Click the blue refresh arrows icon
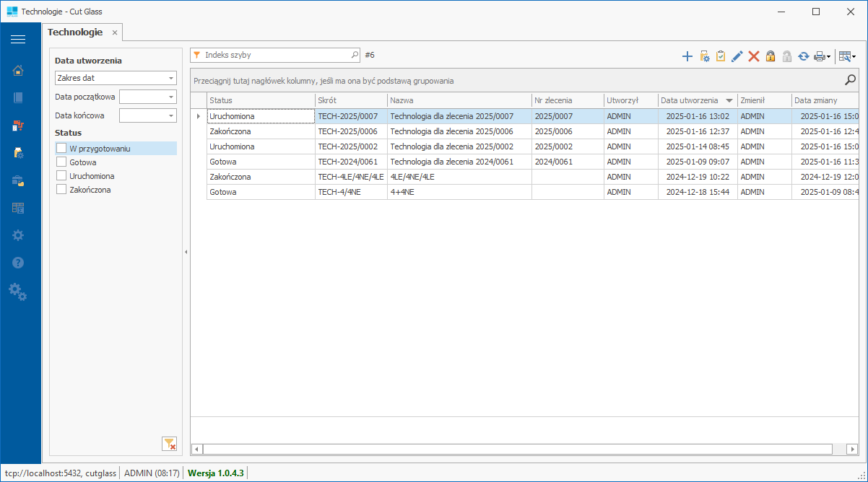Screen dimensions: 868x482 click(x=804, y=56)
